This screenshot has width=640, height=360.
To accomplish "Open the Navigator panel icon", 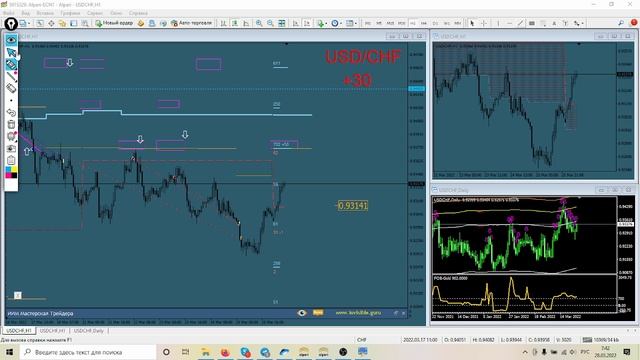I will tap(62, 23).
